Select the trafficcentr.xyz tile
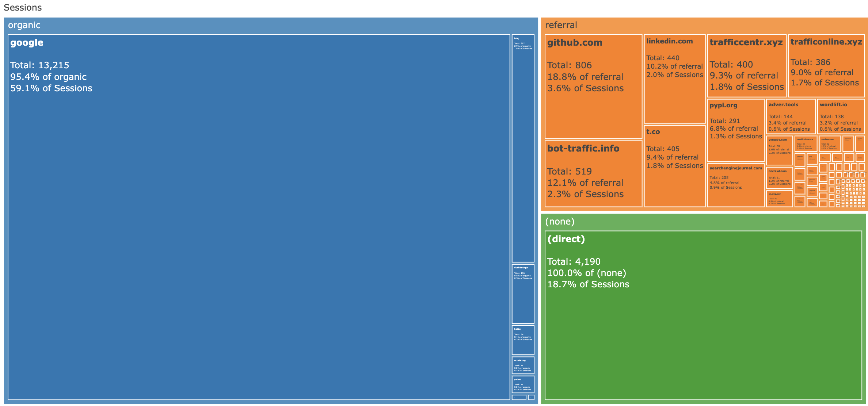The image size is (868, 406). click(746, 66)
